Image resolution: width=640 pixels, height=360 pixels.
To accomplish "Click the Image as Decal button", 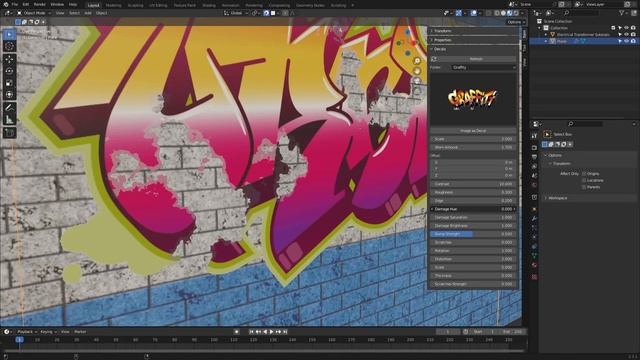I will (473, 131).
